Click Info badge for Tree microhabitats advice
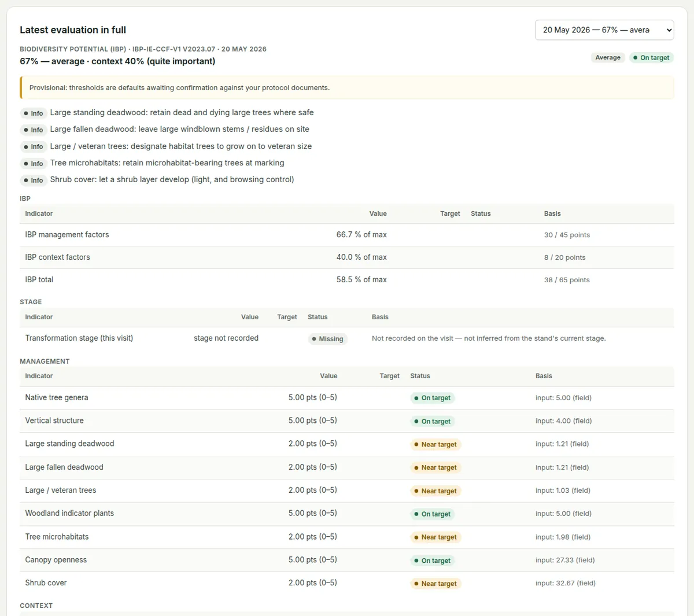Viewport: 694px width, 616px height. (34, 164)
